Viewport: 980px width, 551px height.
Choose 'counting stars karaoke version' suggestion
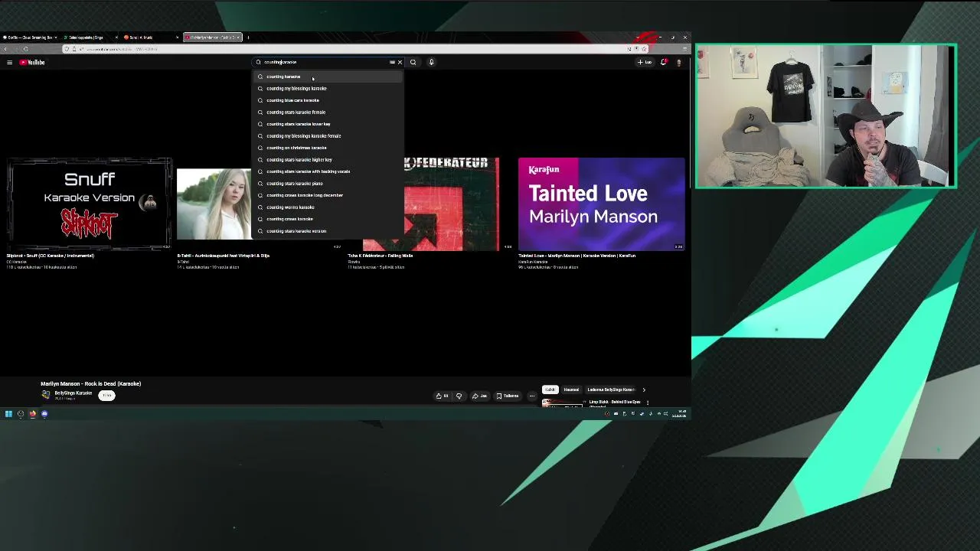click(x=328, y=230)
